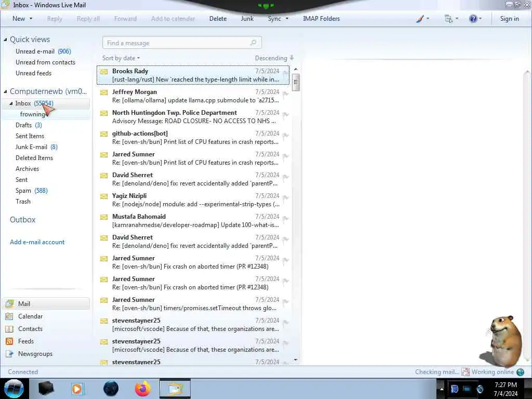This screenshot has width=532, height=399.
Task: Open Contacts view icon
Action: [9, 329]
